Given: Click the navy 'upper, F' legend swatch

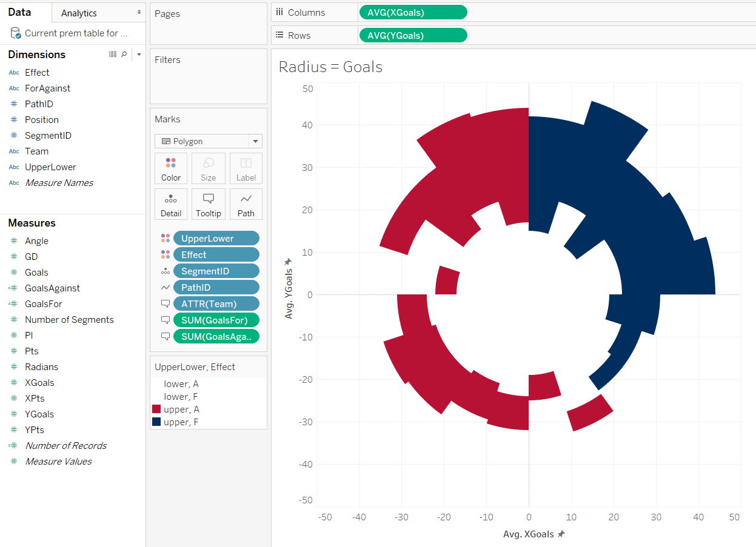Looking at the screenshot, I should tap(156, 422).
